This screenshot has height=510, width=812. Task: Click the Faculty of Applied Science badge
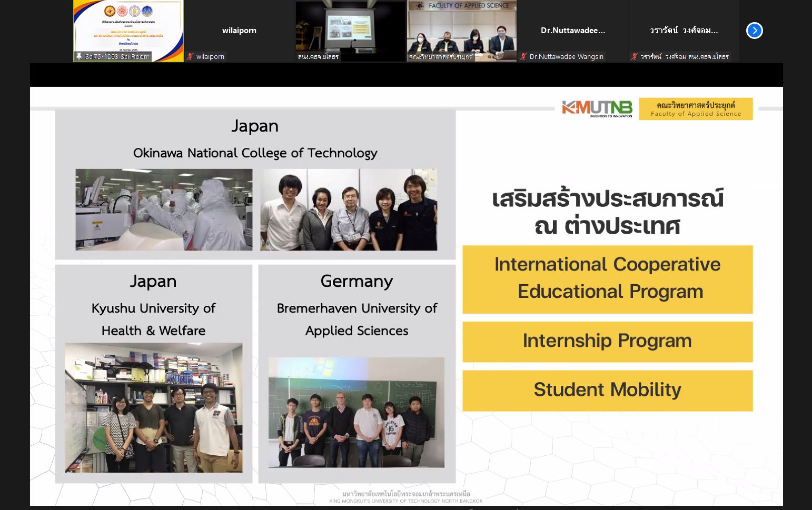pyautogui.click(x=696, y=109)
